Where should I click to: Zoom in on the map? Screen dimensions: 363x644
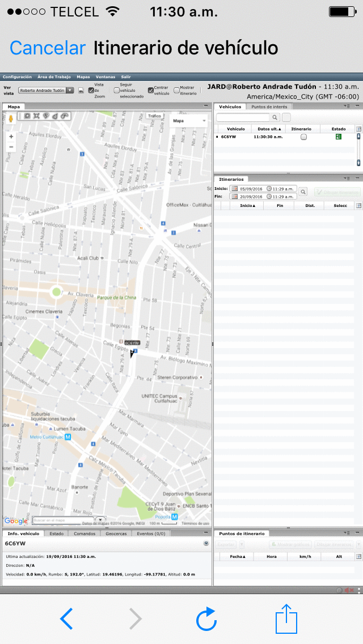[11, 137]
